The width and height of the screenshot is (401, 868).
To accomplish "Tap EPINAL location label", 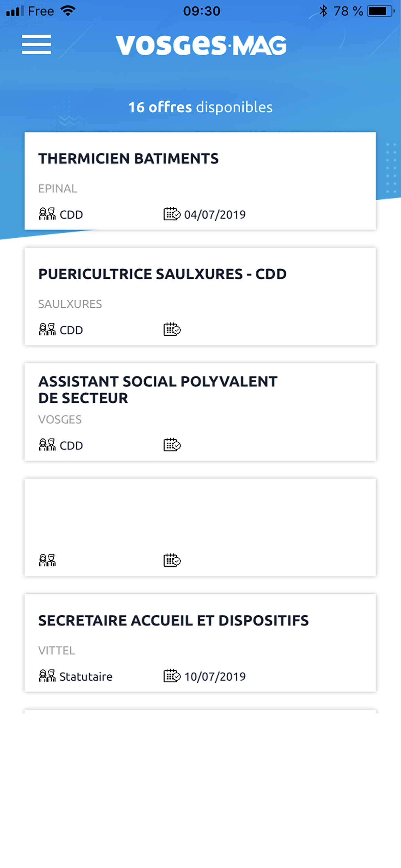I will [57, 188].
